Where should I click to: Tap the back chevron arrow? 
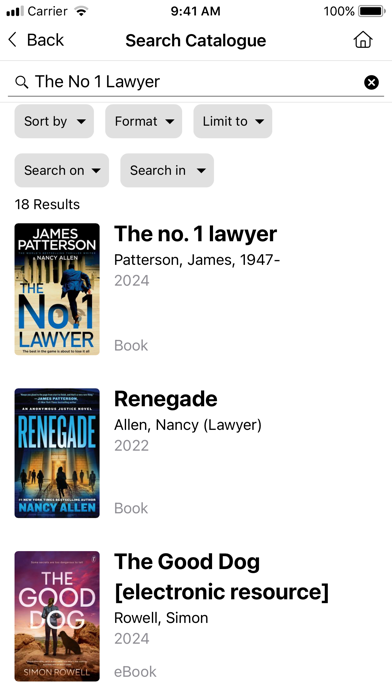pyautogui.click(x=12, y=40)
